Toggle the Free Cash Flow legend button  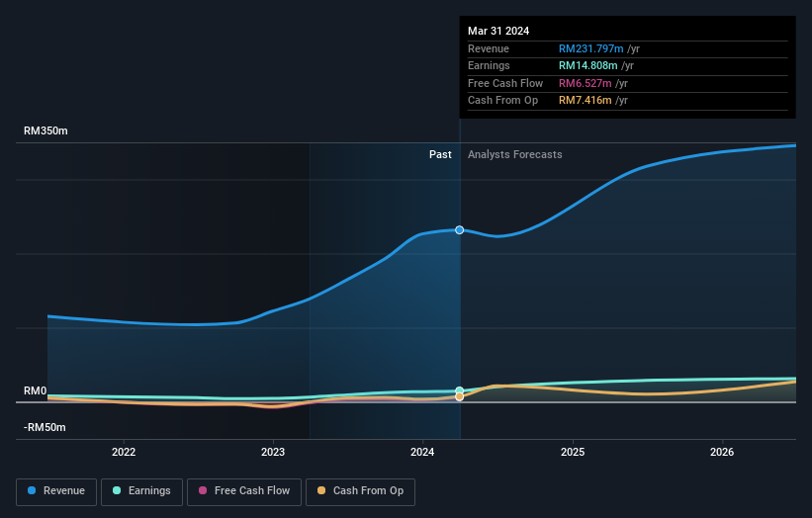click(x=244, y=491)
